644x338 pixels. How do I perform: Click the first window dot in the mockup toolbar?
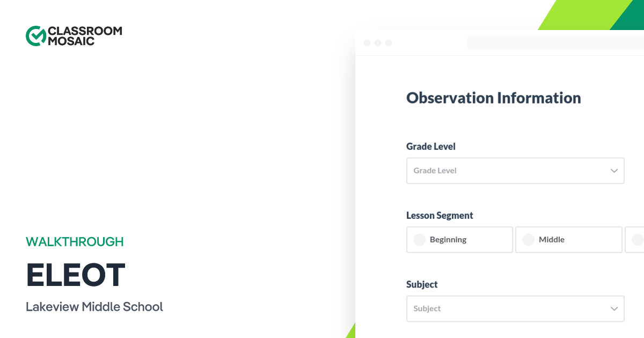[x=367, y=42]
